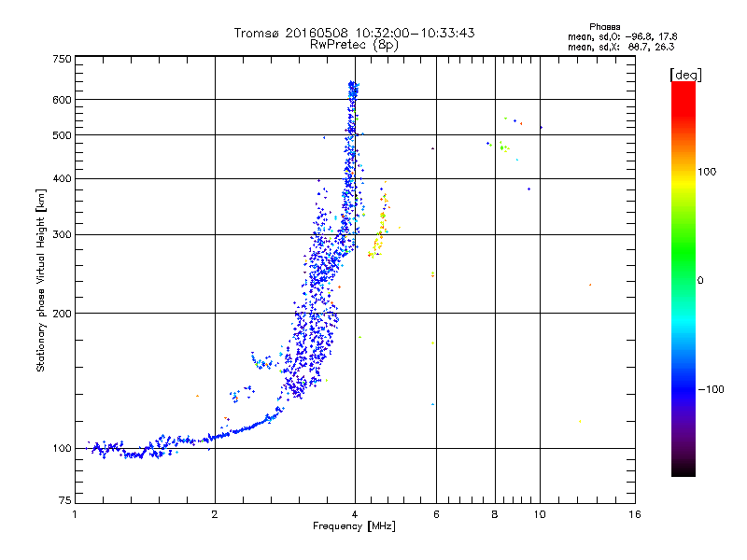This screenshot has width=747, height=560.
Task: Click the y-axis label 'Stationary phase Virtual Height [km]'
Action: (41, 280)
